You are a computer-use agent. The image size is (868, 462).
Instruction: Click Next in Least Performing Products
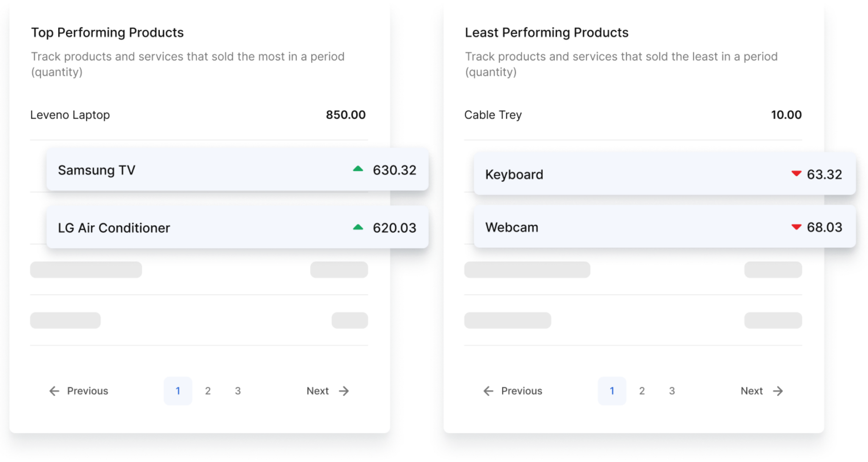[752, 391]
